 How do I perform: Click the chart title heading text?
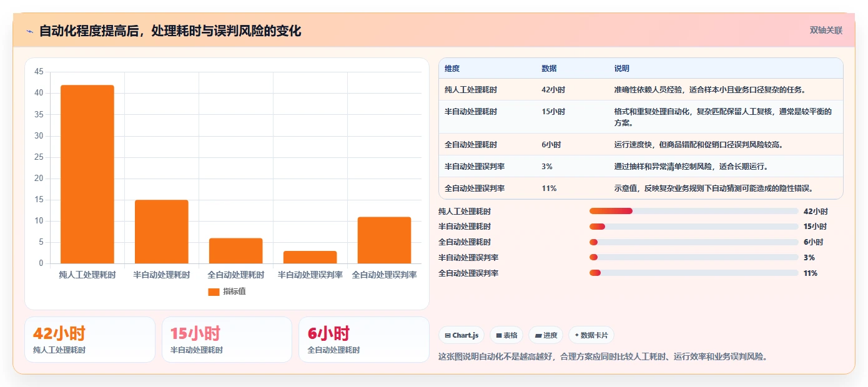(x=170, y=31)
